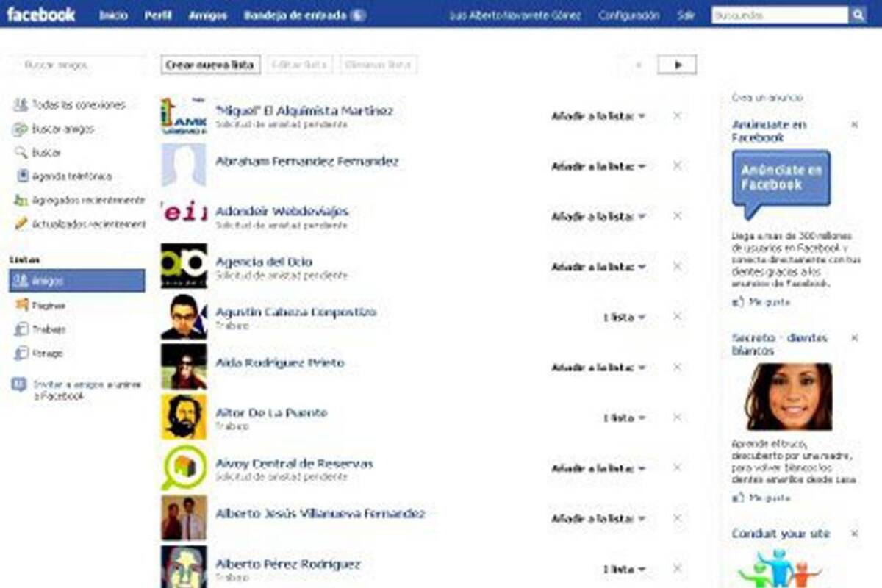
Task: Click the Facebook logo
Action: point(41,14)
